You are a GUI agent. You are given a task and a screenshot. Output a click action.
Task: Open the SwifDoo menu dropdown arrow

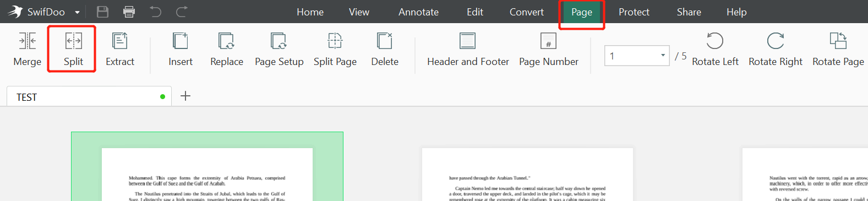[77, 12]
